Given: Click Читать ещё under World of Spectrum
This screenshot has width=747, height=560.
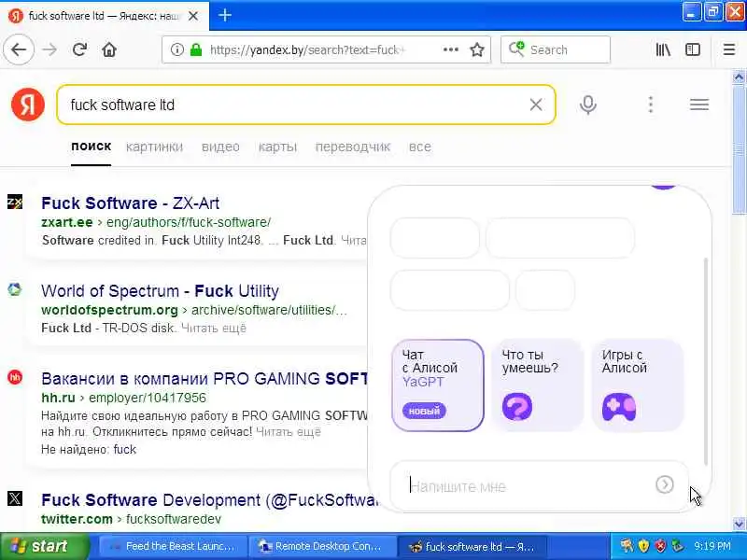Looking at the screenshot, I should [x=214, y=329].
